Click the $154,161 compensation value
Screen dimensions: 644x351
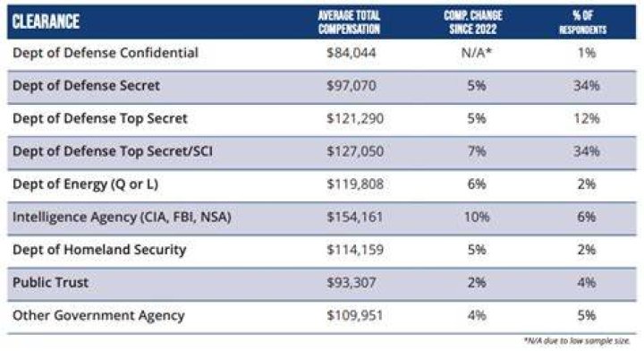(x=355, y=217)
